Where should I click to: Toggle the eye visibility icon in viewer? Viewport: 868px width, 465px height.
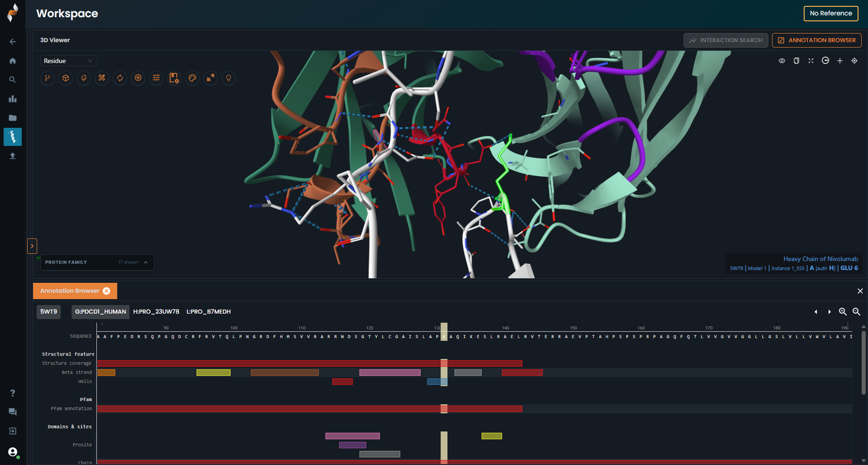click(782, 61)
